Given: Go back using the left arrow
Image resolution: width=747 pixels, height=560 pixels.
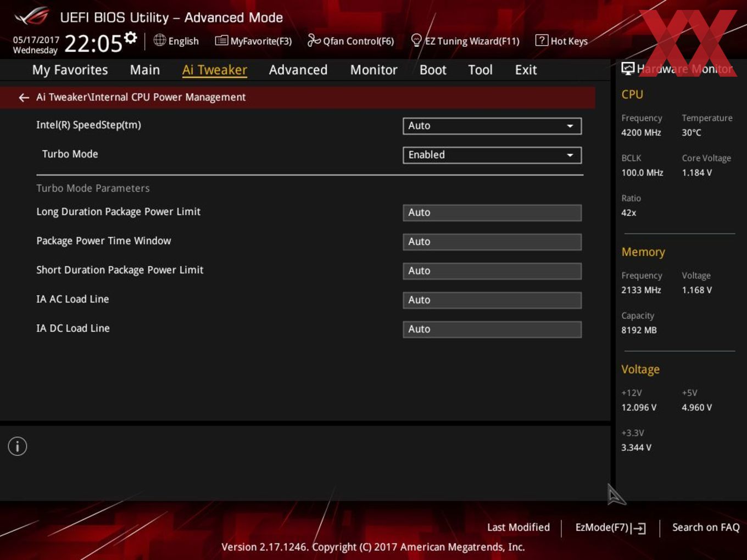Looking at the screenshot, I should [x=24, y=97].
